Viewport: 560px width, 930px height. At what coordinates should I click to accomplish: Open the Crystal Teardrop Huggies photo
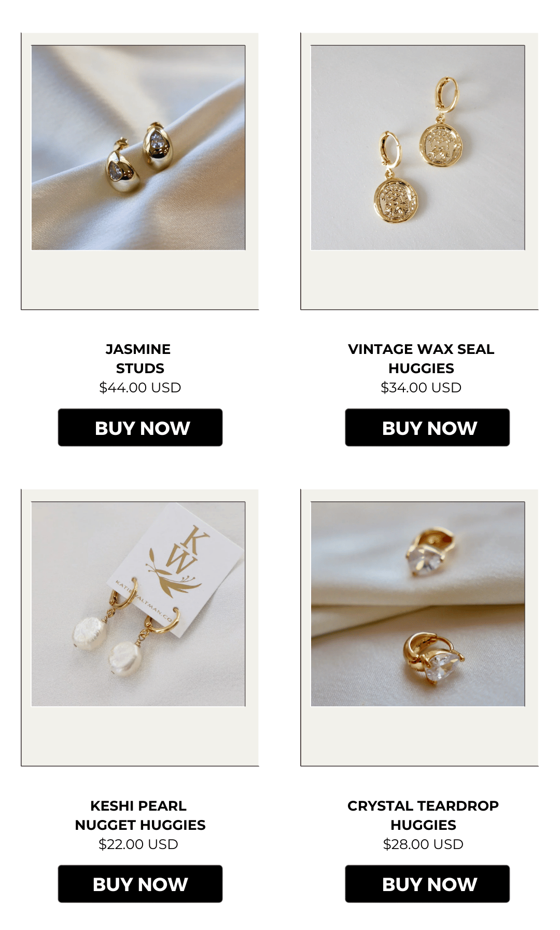(x=418, y=604)
